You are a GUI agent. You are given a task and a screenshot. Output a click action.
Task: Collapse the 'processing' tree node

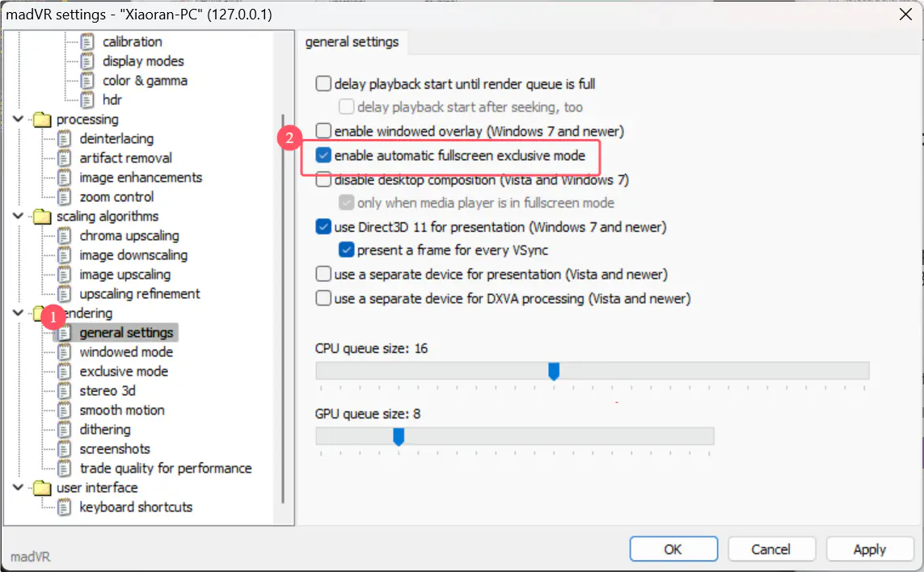point(19,120)
